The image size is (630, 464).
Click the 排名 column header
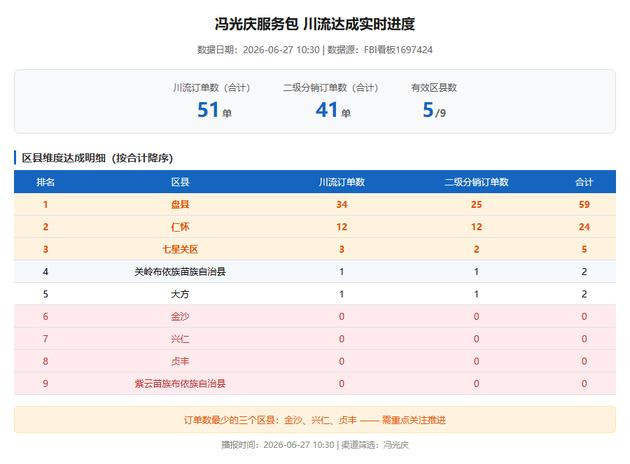(x=45, y=182)
